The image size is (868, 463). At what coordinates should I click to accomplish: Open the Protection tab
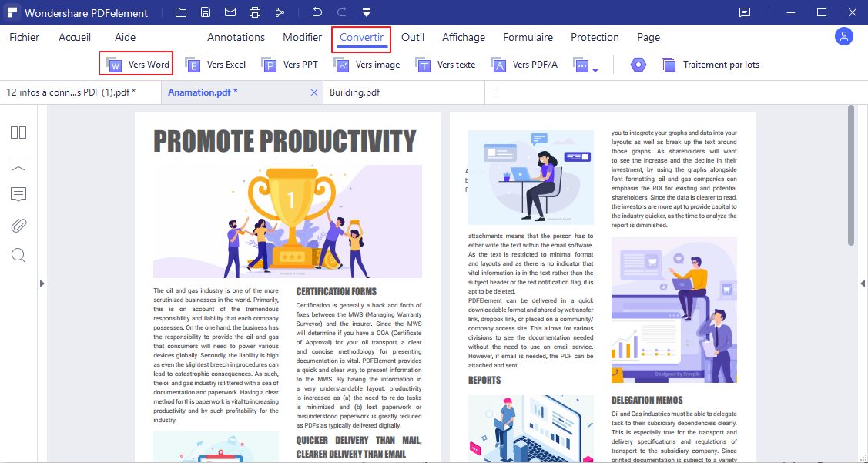pos(595,37)
